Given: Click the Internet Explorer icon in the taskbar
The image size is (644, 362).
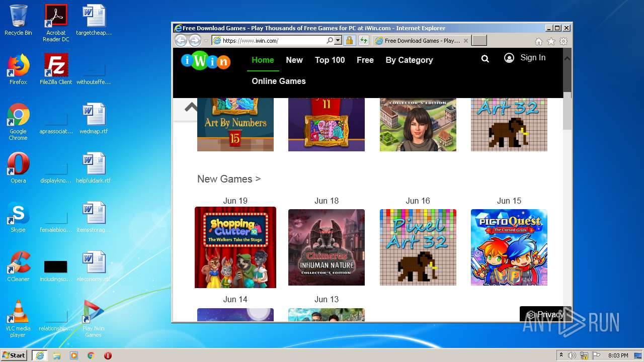Looking at the screenshot, I should (39, 355).
